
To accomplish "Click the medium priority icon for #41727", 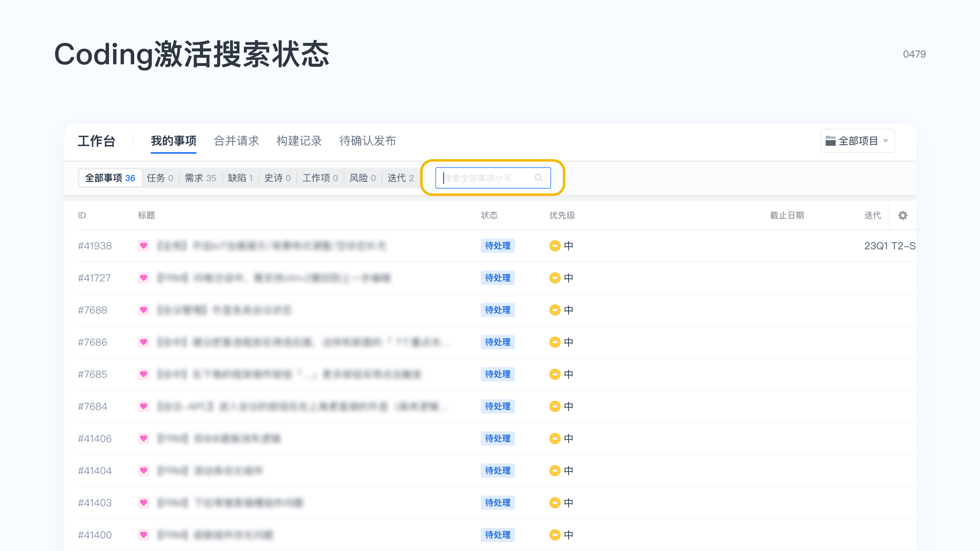I will tap(555, 278).
